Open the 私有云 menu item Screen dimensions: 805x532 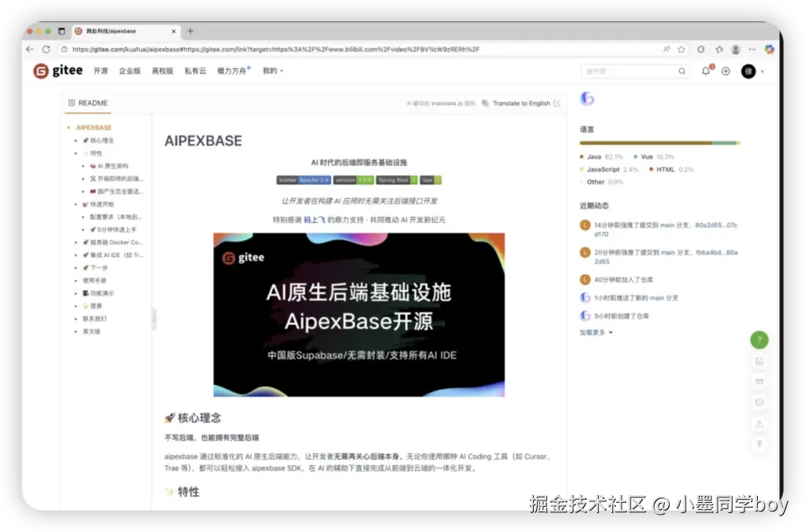coord(195,71)
